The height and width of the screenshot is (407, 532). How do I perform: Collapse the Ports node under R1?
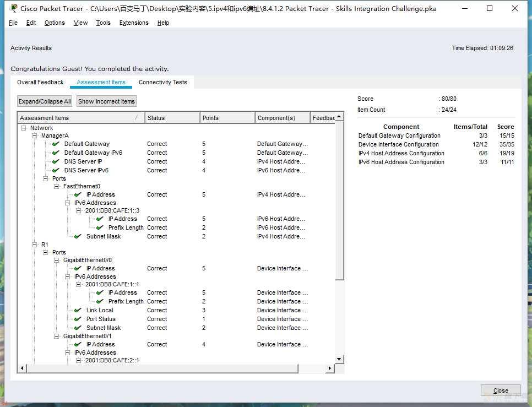click(46, 252)
